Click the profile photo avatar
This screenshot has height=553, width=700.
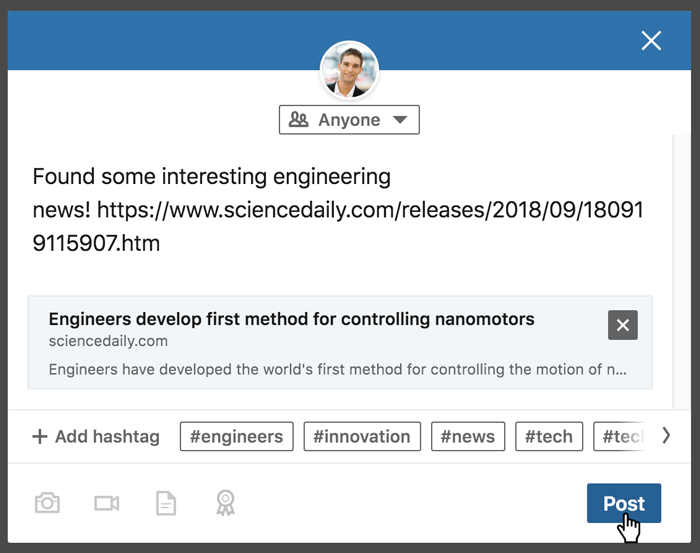click(349, 70)
